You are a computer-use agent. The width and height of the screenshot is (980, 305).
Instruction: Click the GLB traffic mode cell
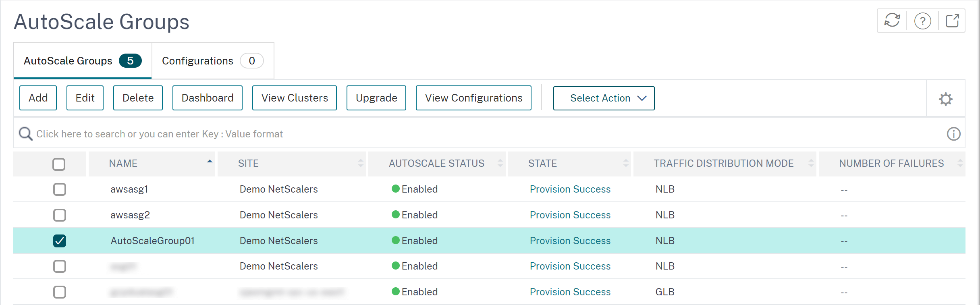[664, 292]
